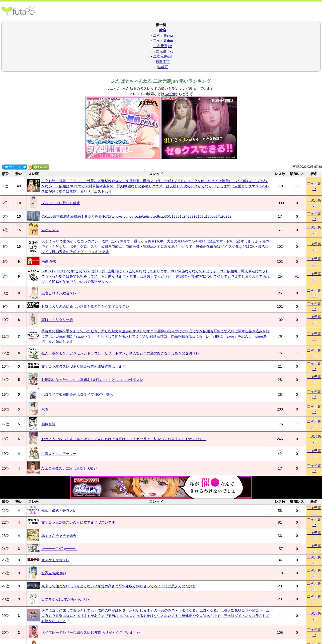
Task: Click the reply count 246
Action: 280,439
